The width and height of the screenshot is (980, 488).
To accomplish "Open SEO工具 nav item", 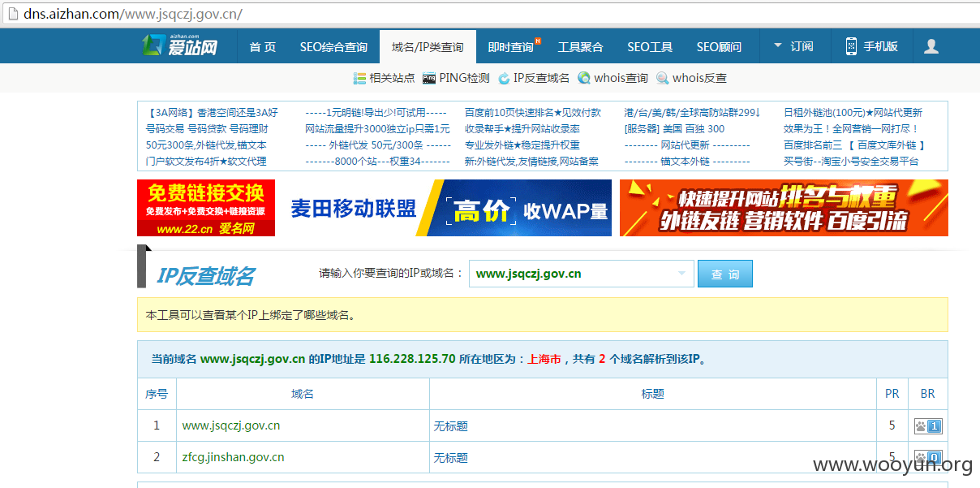I will [650, 47].
